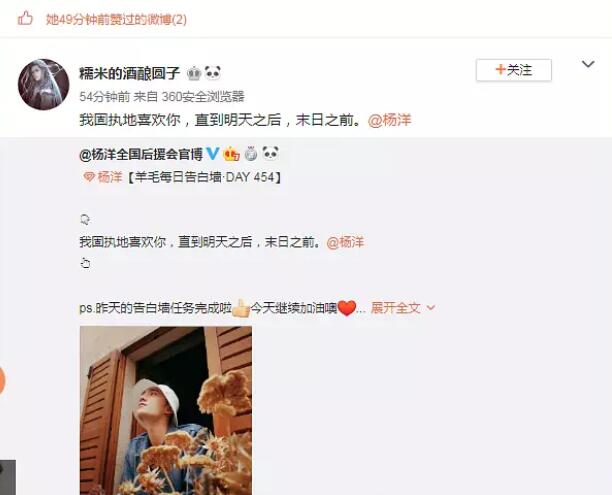Click the panda badge after 杨洋全国后援会官博
The width and height of the screenshot is (612, 495).
click(270, 153)
